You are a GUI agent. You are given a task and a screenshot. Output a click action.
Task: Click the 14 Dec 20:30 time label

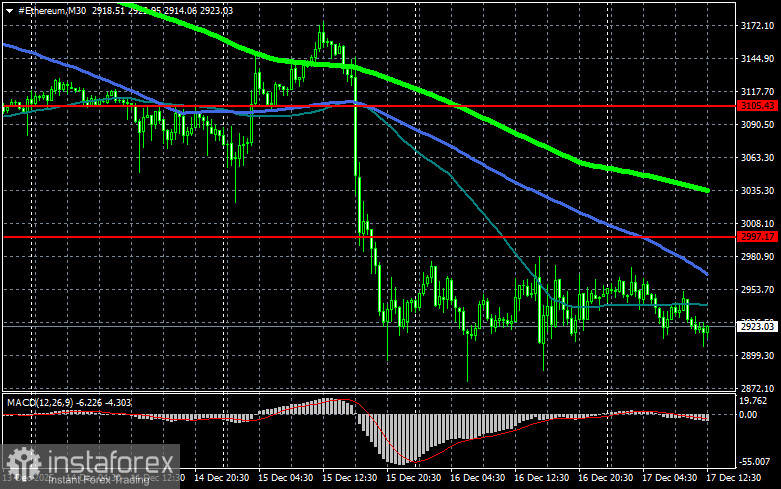[222, 478]
